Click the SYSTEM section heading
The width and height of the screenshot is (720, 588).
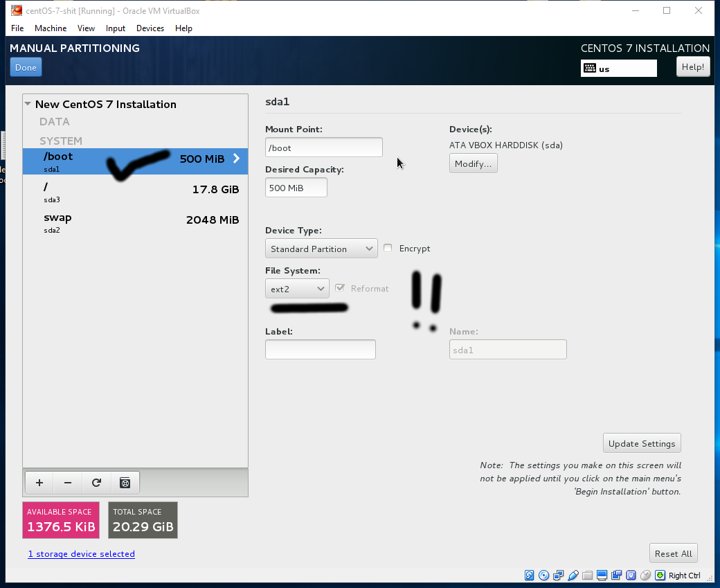click(x=61, y=141)
